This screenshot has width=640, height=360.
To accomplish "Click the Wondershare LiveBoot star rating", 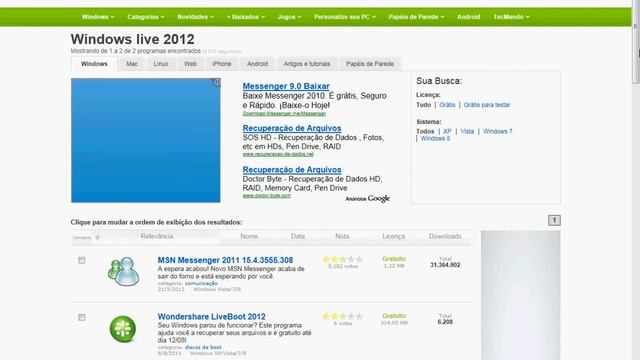I will click(342, 316).
